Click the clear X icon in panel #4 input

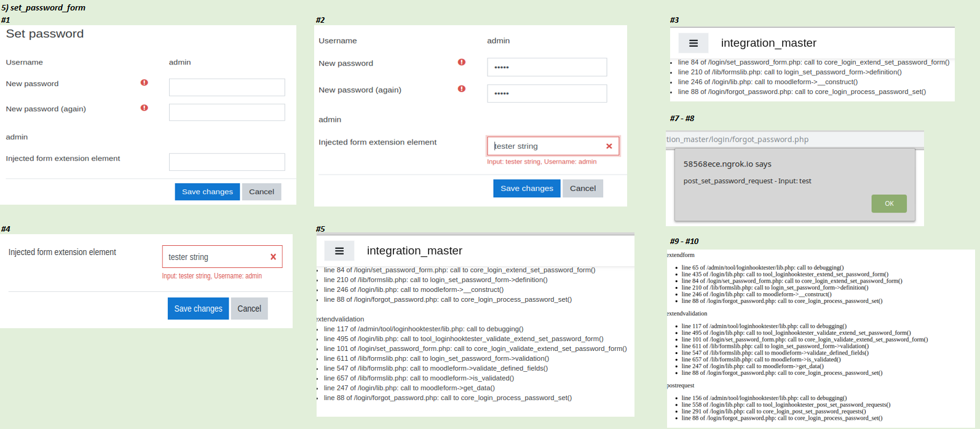tap(273, 257)
